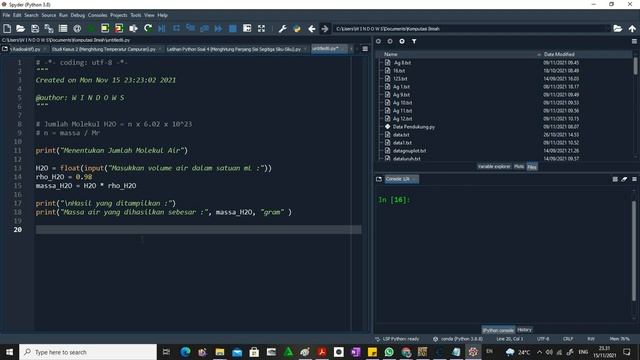Click the @ find symbols toolbar icon

point(77,29)
